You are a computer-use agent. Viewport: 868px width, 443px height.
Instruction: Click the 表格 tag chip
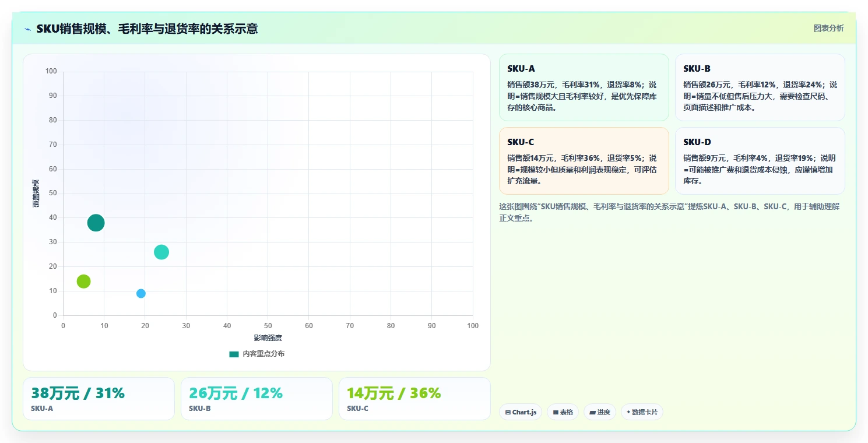click(x=563, y=412)
